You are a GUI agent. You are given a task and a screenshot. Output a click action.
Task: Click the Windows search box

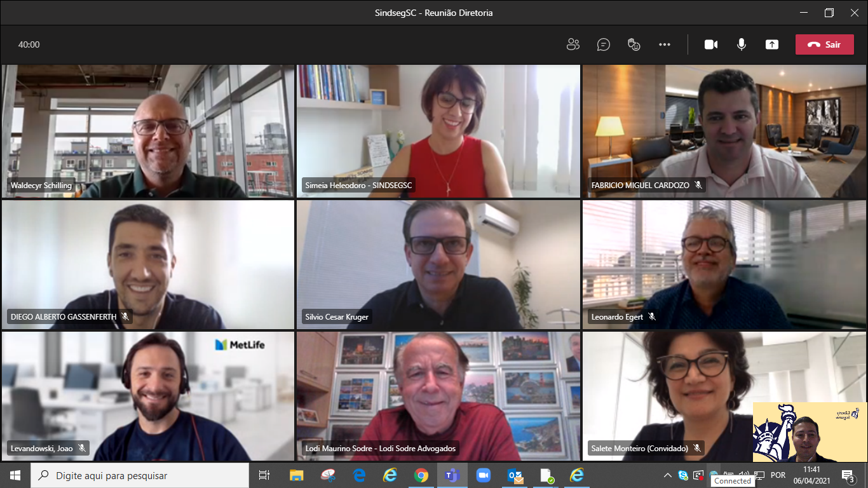pos(140,475)
